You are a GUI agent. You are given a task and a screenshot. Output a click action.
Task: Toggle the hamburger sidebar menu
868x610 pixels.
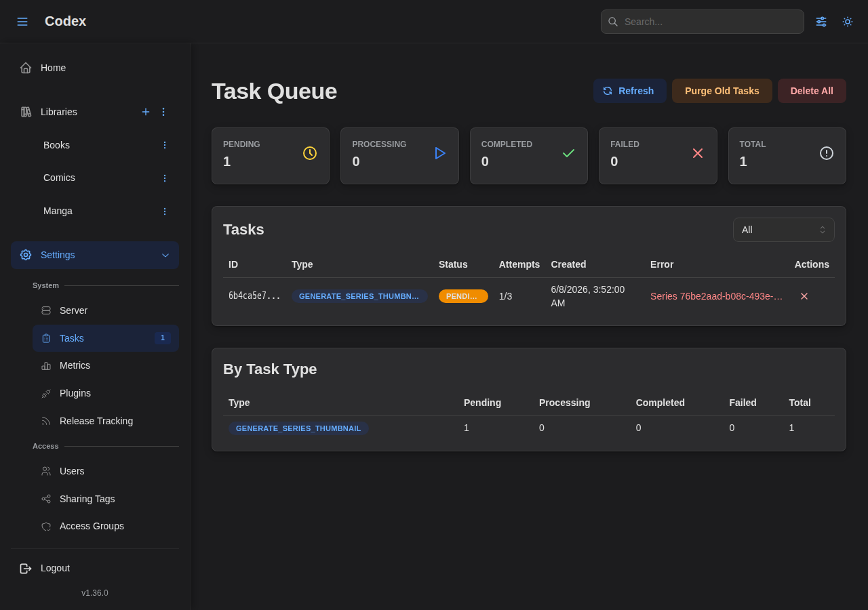pos(22,22)
